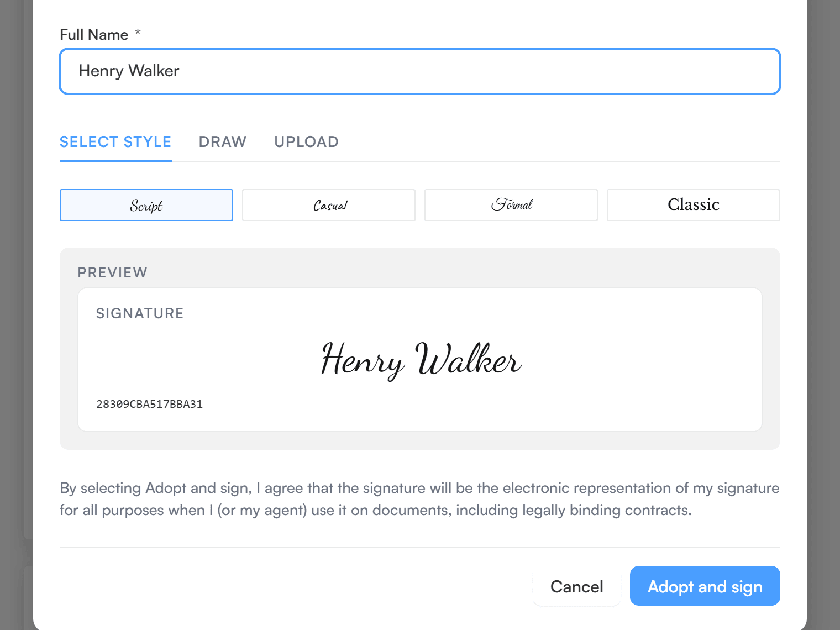Screen dimensions: 840x630
Task: Choose the Formal signature style
Action: tap(511, 205)
